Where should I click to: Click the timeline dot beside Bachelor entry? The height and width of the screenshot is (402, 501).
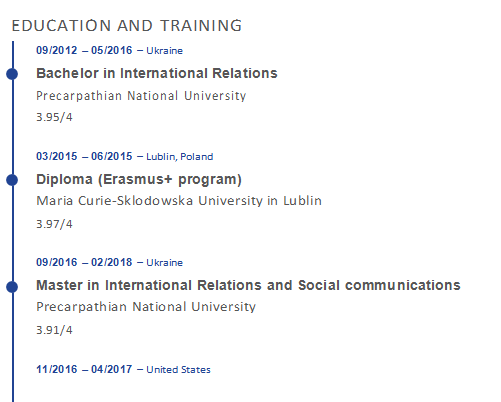[12, 74]
